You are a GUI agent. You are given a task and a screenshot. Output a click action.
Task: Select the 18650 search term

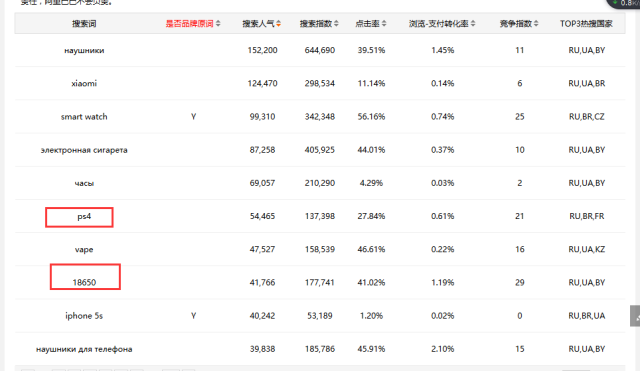(84, 282)
